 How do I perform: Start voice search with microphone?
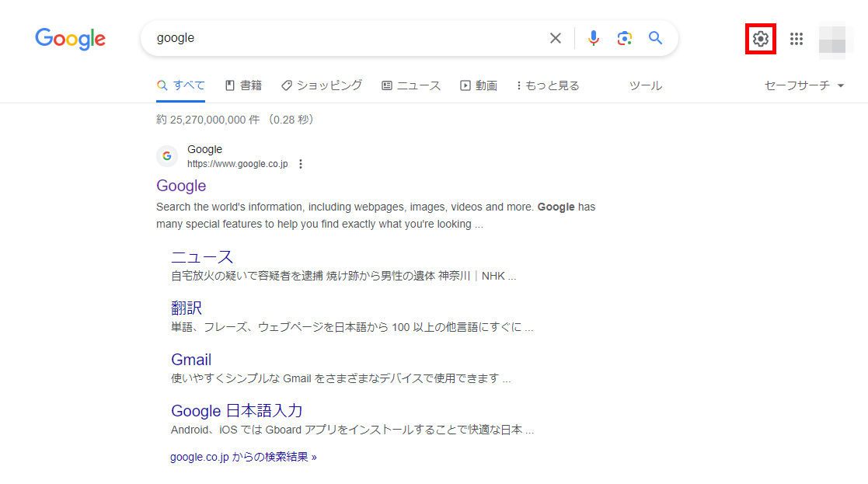coord(594,38)
